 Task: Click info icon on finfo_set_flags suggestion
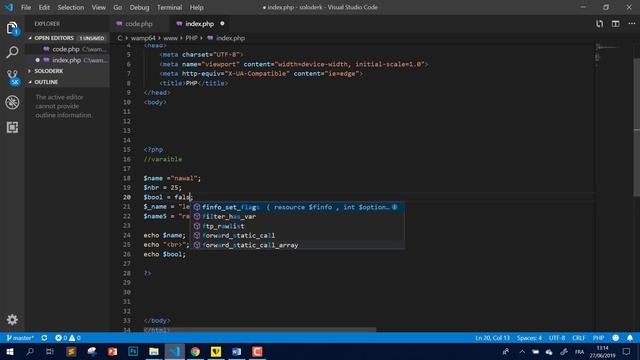click(395, 207)
